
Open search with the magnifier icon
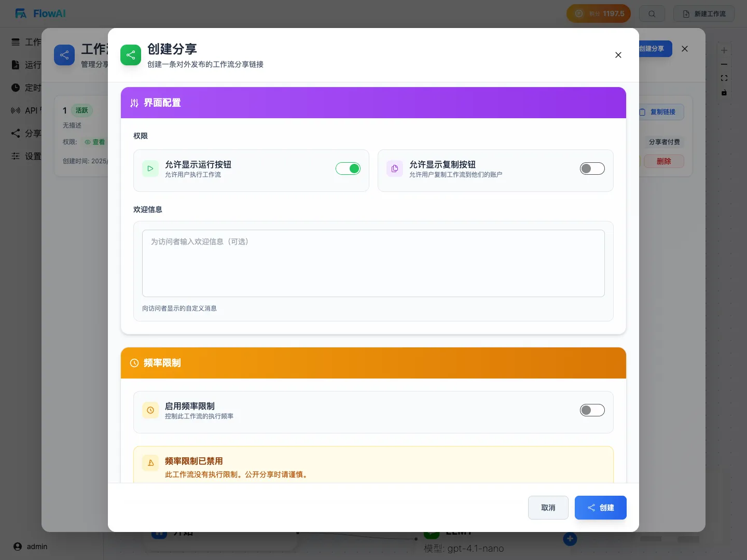pos(652,13)
